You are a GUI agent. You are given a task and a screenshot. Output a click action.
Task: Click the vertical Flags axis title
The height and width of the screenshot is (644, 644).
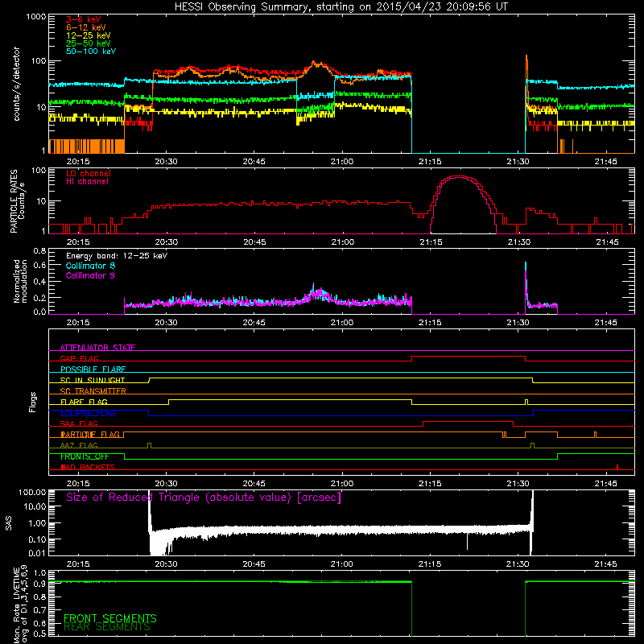(32, 402)
